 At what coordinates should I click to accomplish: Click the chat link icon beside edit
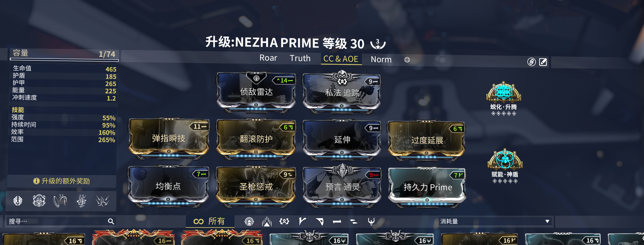click(x=531, y=62)
